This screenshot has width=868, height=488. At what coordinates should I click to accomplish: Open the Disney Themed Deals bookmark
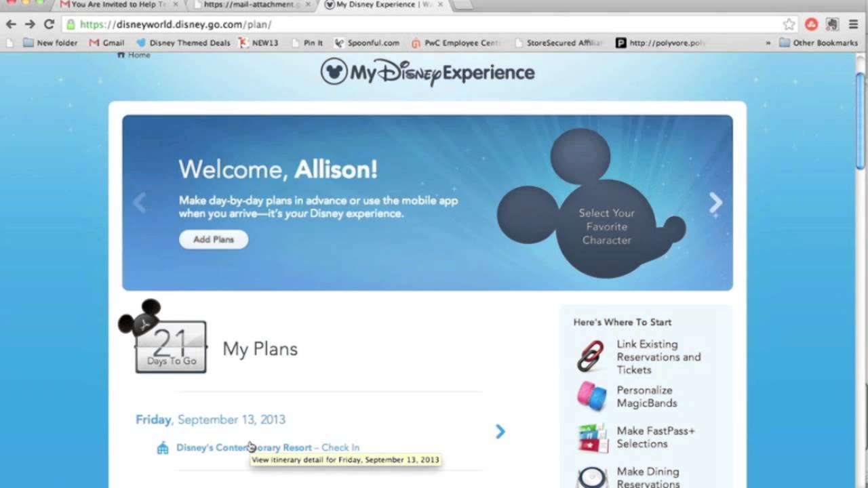pyautogui.click(x=183, y=43)
